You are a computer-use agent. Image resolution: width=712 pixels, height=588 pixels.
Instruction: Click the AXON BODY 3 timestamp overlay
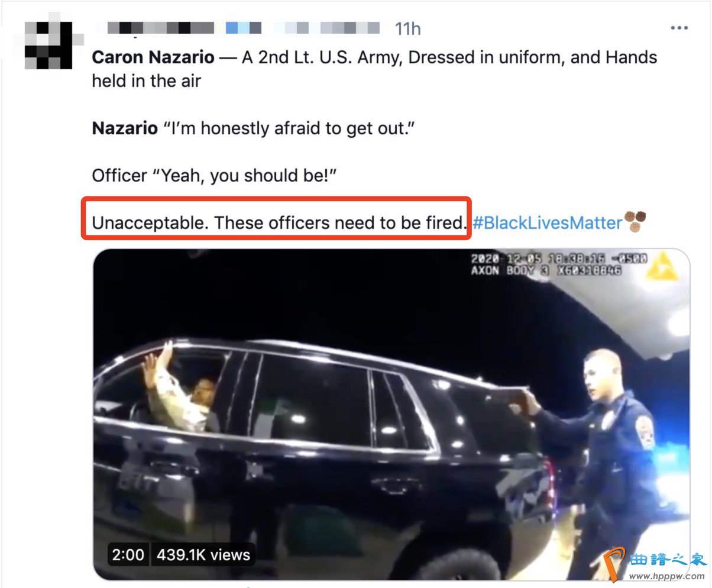559,264
